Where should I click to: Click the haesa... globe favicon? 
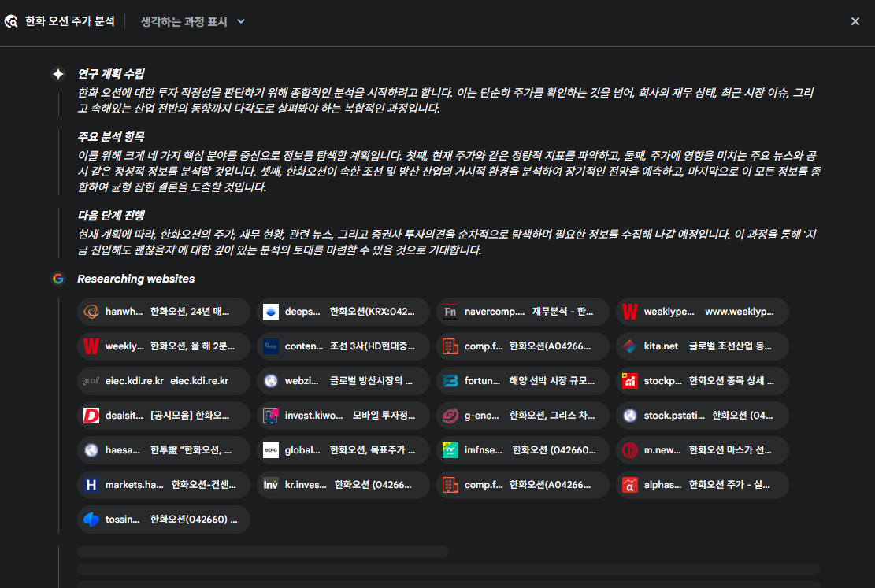click(x=91, y=449)
